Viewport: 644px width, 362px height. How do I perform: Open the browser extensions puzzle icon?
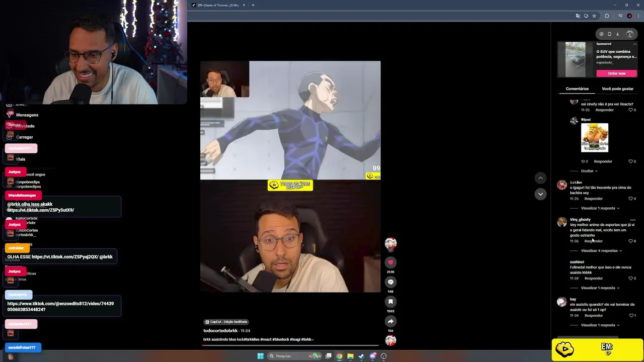pos(607,16)
